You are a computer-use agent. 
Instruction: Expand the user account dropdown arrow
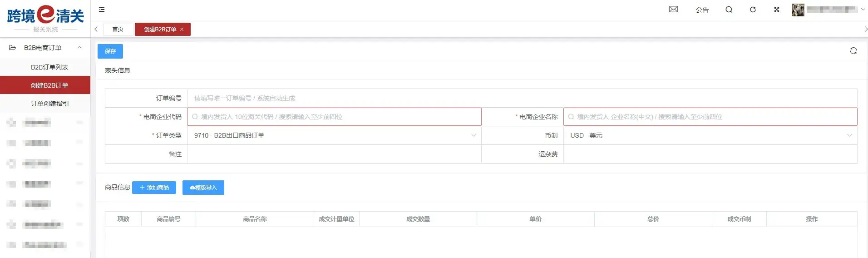[x=863, y=10]
